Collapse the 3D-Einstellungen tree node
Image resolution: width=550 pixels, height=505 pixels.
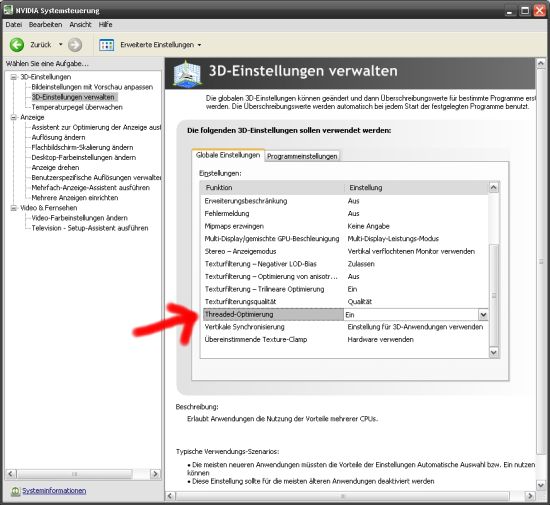13,77
